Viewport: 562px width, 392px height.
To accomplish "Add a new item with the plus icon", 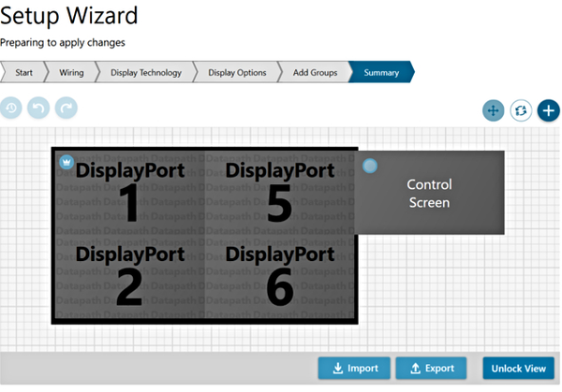I will [x=548, y=110].
